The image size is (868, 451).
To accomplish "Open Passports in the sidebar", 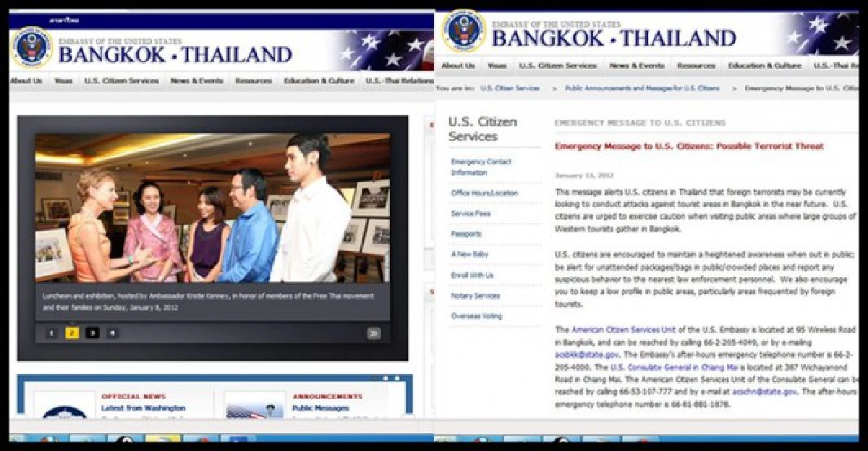I will 466,234.
